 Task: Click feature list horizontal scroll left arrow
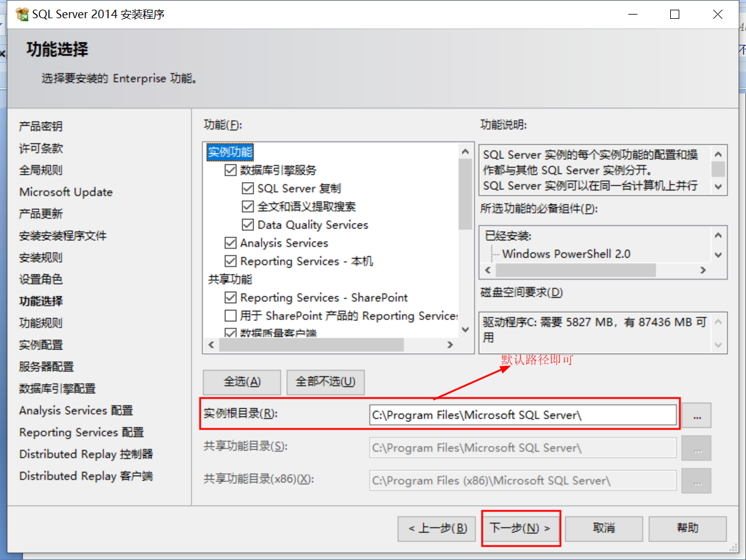pyautogui.click(x=211, y=345)
